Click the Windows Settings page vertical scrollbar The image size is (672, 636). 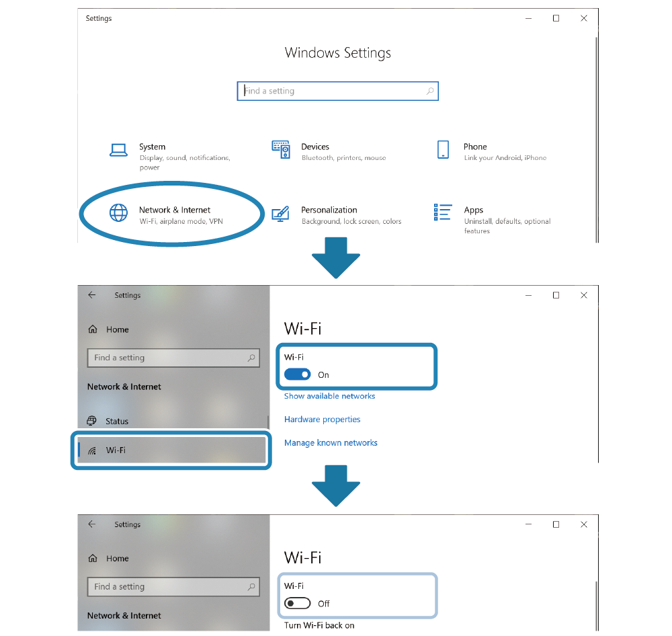596,134
